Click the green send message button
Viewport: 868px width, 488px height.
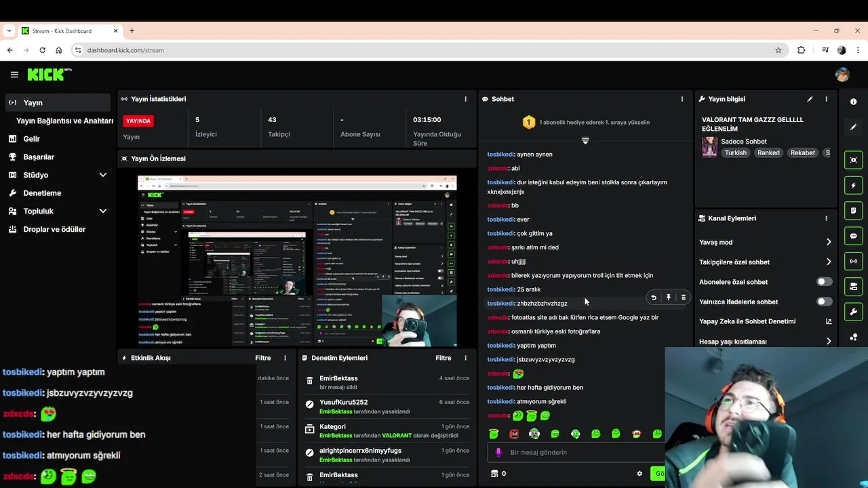tap(658, 473)
